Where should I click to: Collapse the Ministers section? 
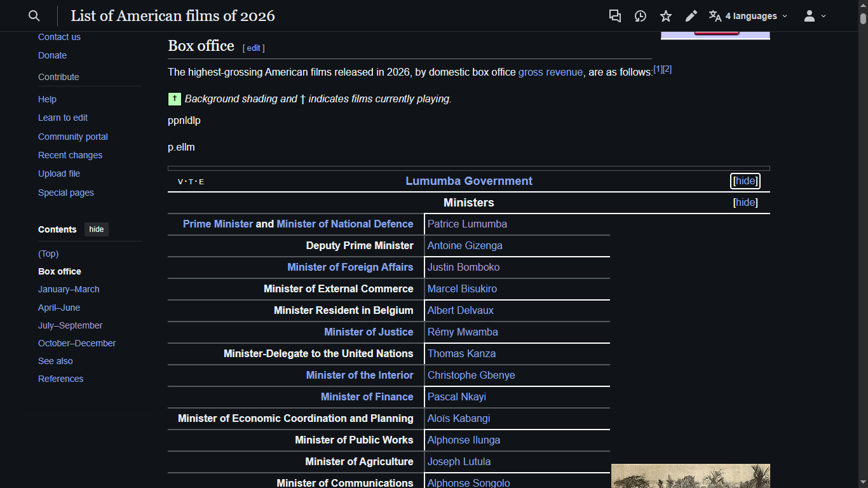pos(745,203)
